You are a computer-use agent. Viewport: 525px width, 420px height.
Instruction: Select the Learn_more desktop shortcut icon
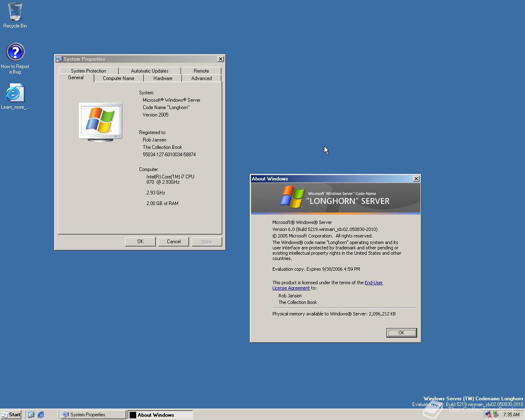(15, 97)
